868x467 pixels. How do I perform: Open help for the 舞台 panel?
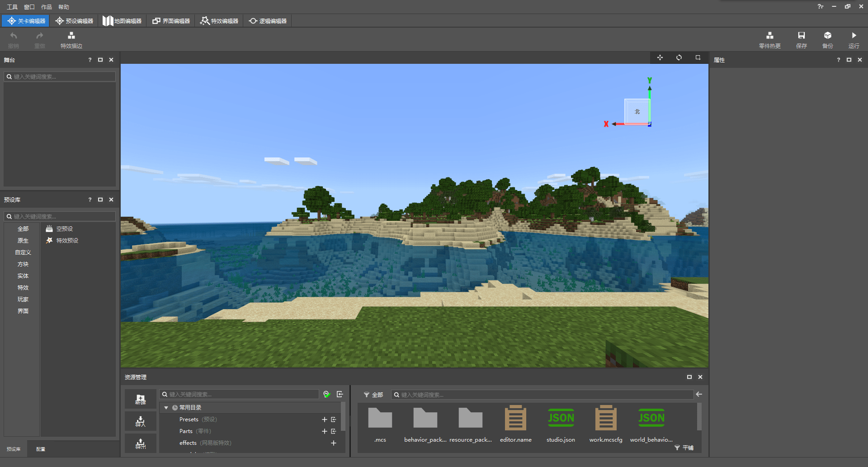(x=90, y=60)
